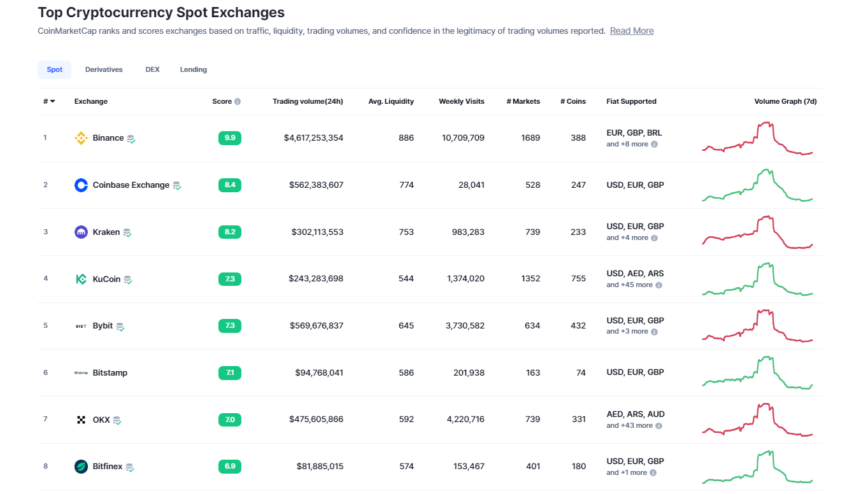Click Bybit 7d volume graph

click(x=758, y=326)
